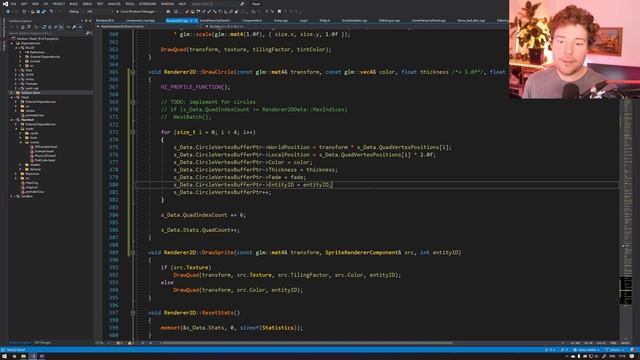
Task: Click the Visual Studio logo icon
Action: (5, 4)
